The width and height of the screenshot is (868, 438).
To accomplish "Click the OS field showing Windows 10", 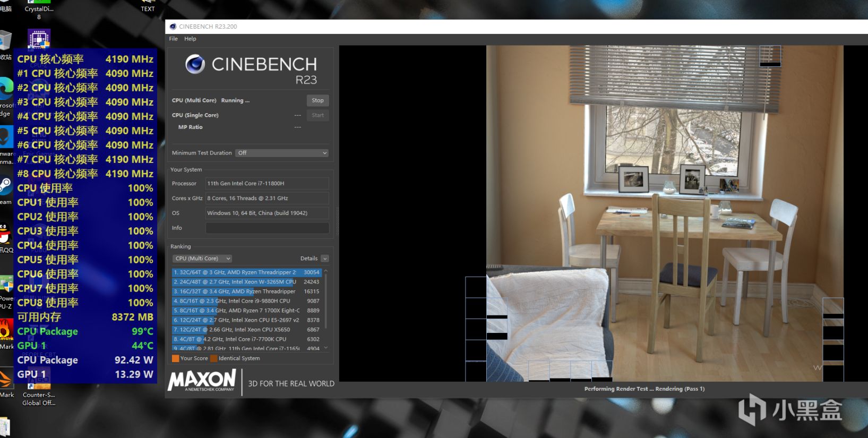I will (x=267, y=213).
